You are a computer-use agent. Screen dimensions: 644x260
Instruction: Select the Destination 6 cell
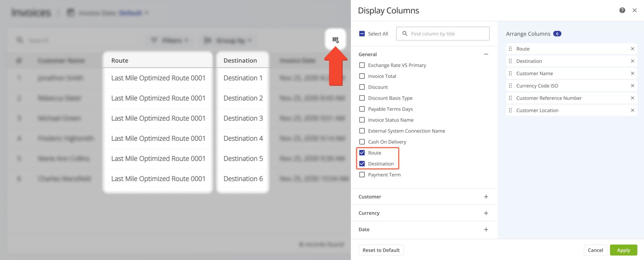pos(242,179)
